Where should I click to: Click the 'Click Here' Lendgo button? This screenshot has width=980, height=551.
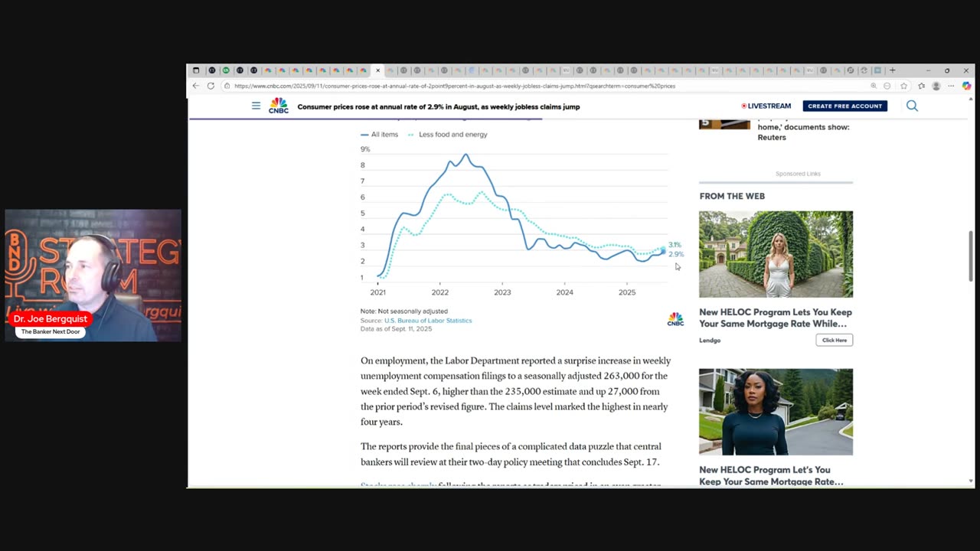[x=834, y=340]
